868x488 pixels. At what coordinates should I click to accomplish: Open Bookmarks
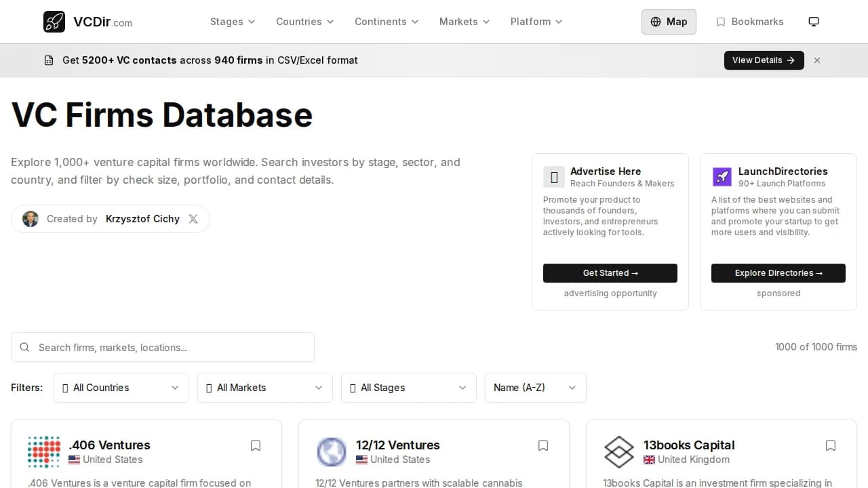click(749, 22)
